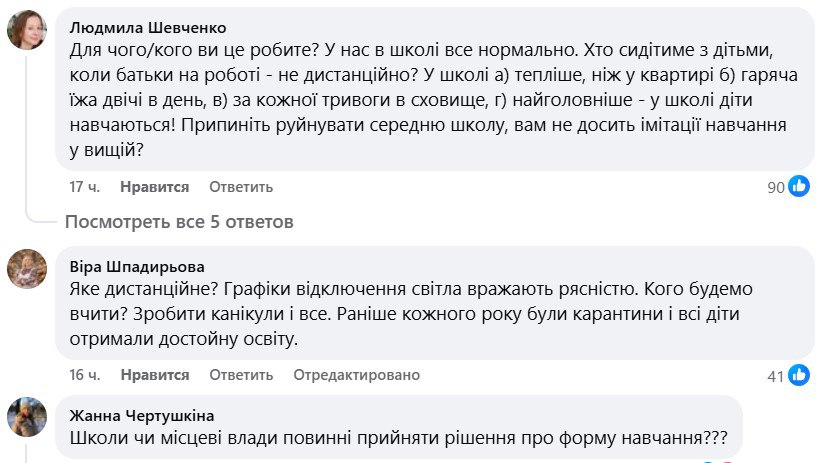The height and width of the screenshot is (463, 821).
Task: Open Віра Шпадирьова's avatar
Action: [x=27, y=268]
